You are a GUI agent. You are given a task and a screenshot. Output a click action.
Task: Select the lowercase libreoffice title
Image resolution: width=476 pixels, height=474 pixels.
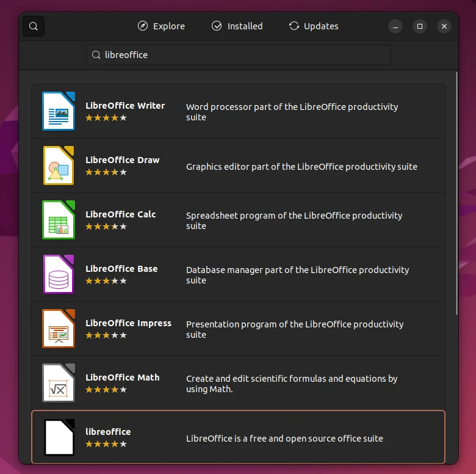(108, 432)
